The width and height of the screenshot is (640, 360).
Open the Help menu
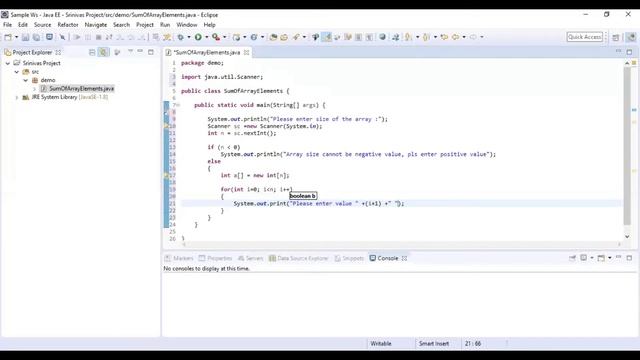pyautogui.click(x=209, y=25)
